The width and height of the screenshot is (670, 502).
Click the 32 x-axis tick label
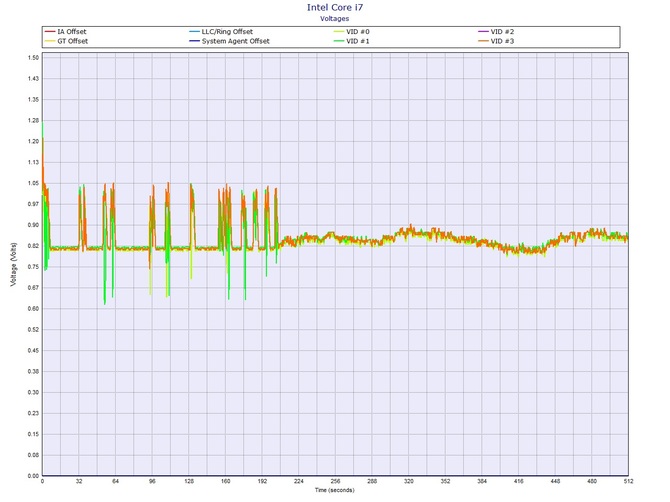click(x=79, y=481)
